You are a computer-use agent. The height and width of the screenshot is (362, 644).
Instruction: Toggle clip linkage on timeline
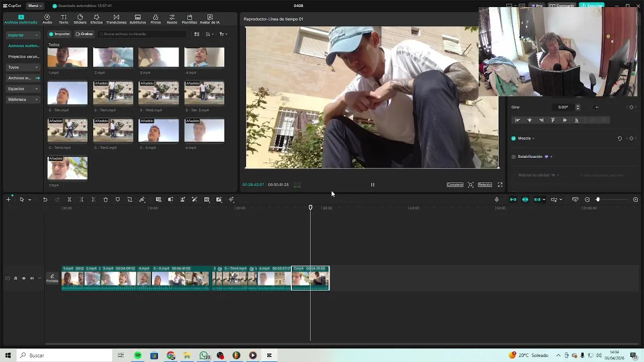click(x=537, y=200)
